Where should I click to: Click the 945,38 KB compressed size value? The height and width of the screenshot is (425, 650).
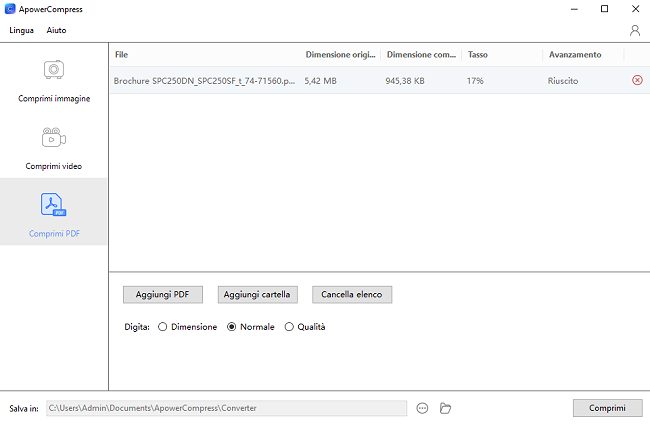pyautogui.click(x=405, y=80)
